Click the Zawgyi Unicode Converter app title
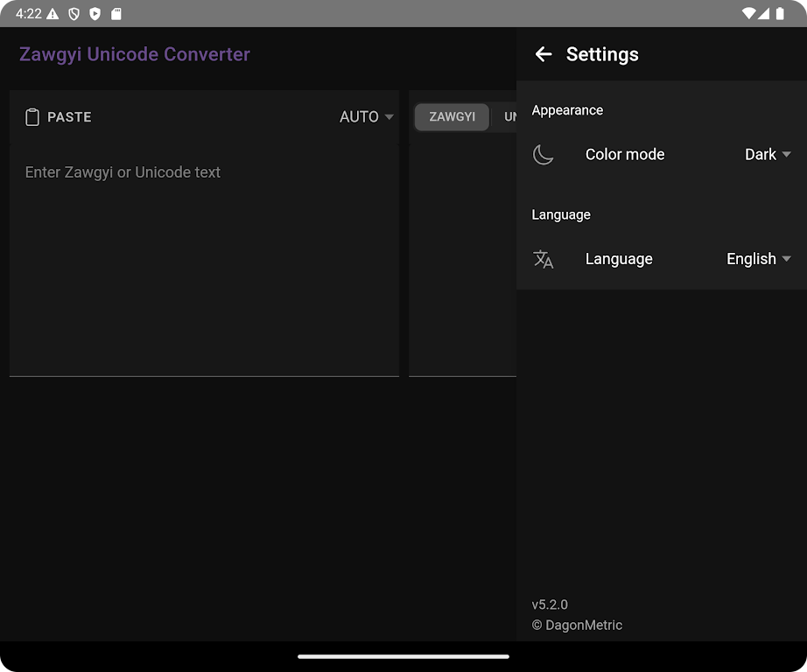The image size is (807, 672). pyautogui.click(x=135, y=54)
